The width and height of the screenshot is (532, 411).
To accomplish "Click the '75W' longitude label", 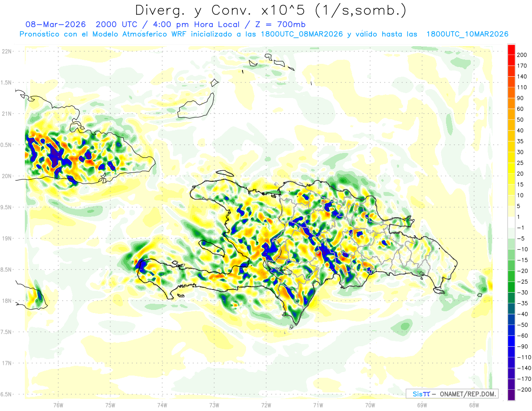I will click(110, 405).
